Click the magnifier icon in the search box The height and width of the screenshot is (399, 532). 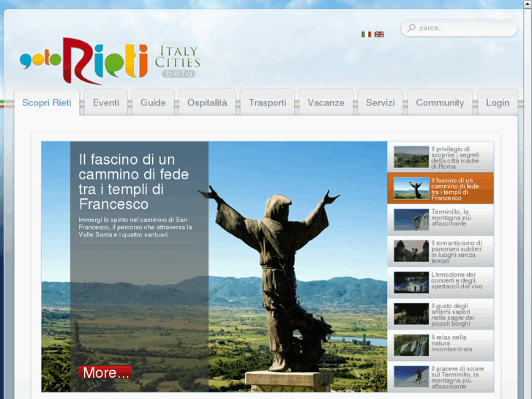411,28
